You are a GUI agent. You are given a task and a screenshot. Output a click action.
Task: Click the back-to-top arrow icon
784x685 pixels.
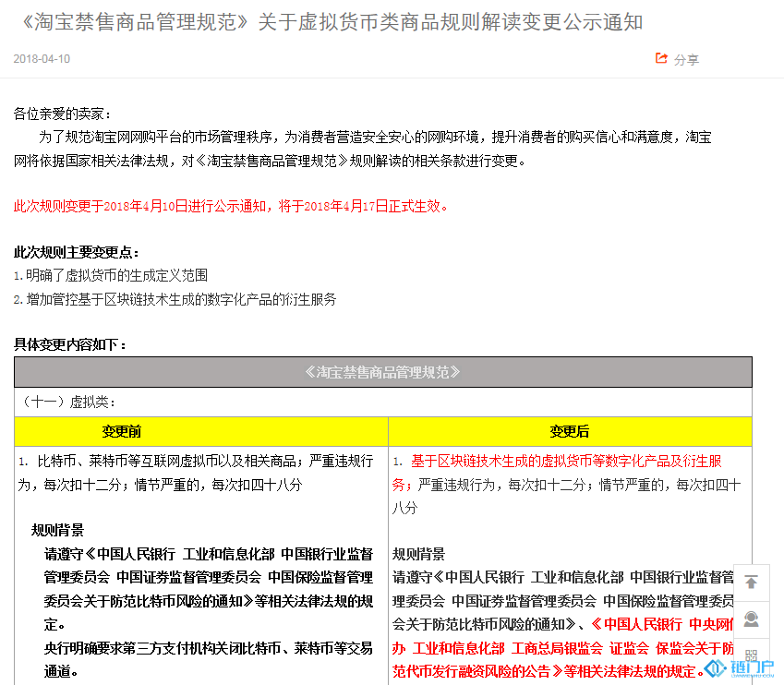pyautogui.click(x=751, y=583)
